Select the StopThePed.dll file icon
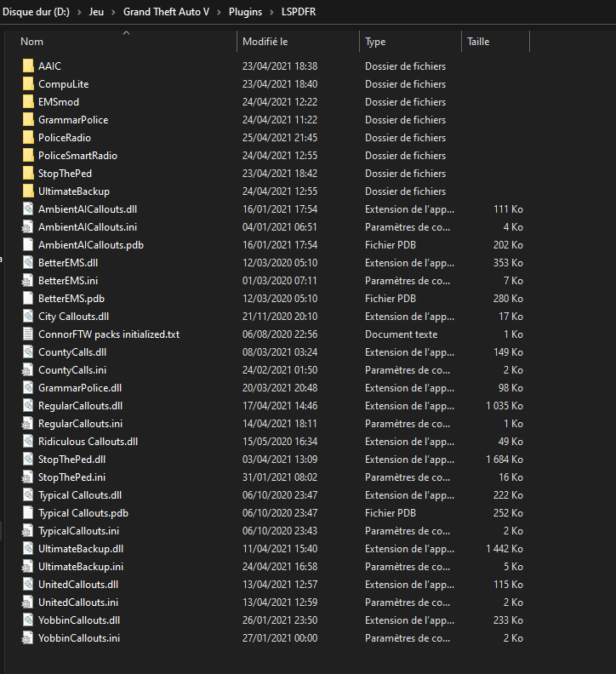 point(28,460)
